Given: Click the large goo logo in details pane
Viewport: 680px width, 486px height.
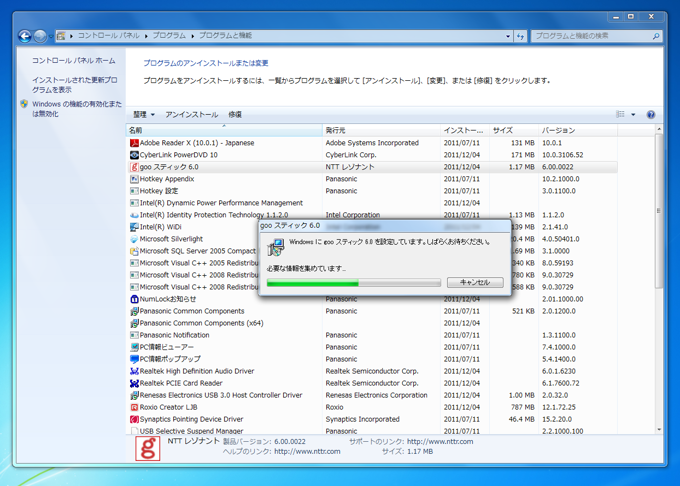Looking at the screenshot, I should pyautogui.click(x=147, y=448).
